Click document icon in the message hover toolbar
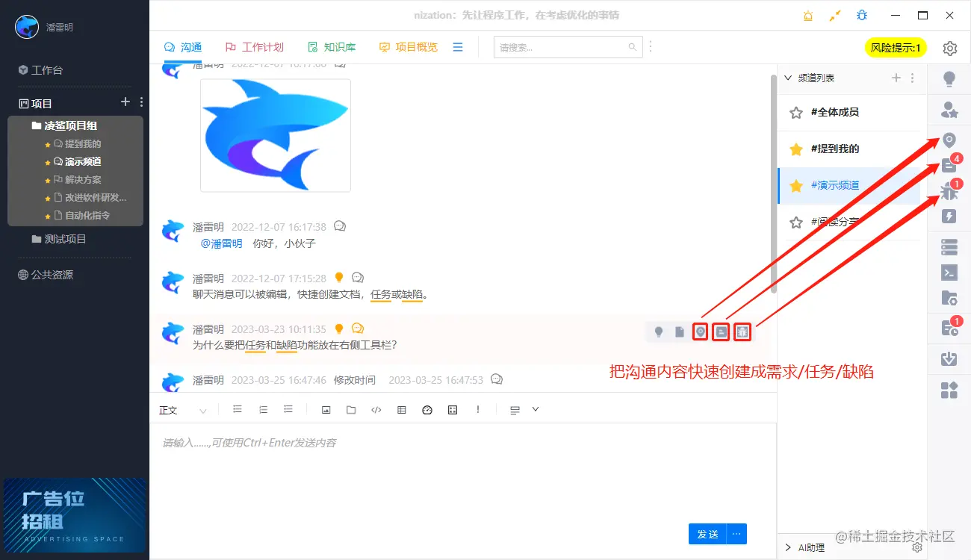This screenshot has width=971, height=560. click(x=680, y=332)
